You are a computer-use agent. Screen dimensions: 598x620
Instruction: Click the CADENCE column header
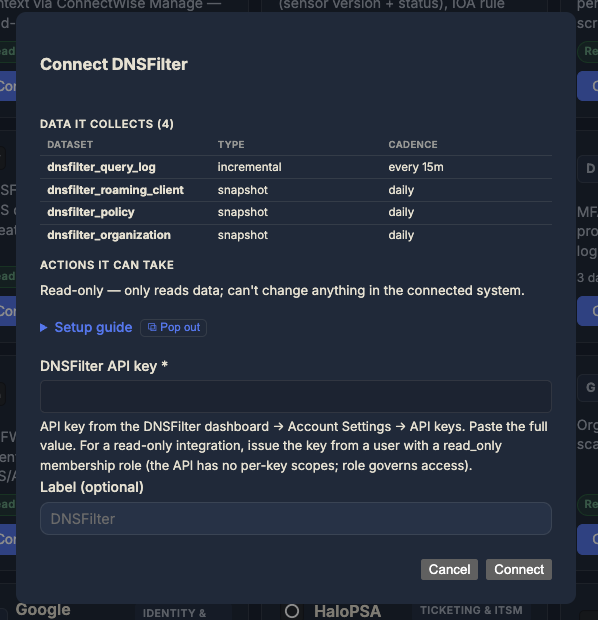coord(413,145)
